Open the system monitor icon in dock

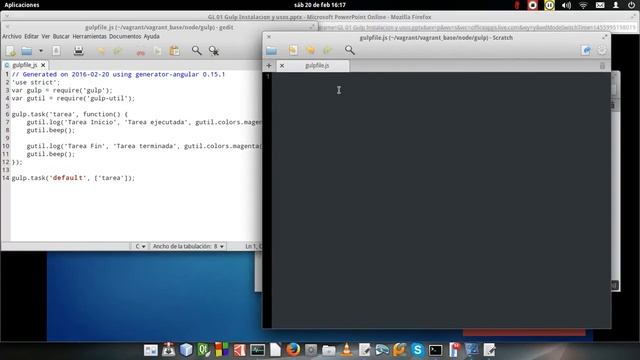pos(258,350)
